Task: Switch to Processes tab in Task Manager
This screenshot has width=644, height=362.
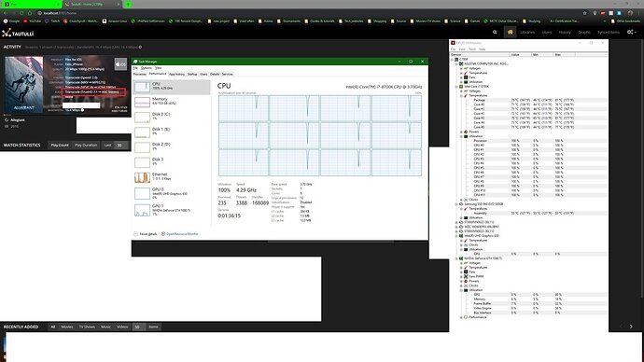Action: [x=140, y=75]
